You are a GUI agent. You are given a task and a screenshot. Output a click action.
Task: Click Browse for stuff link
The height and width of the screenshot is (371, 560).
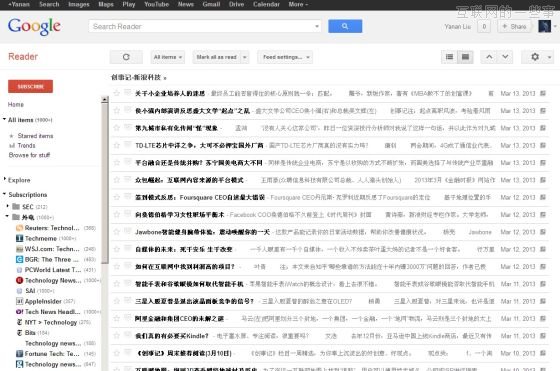pos(29,155)
